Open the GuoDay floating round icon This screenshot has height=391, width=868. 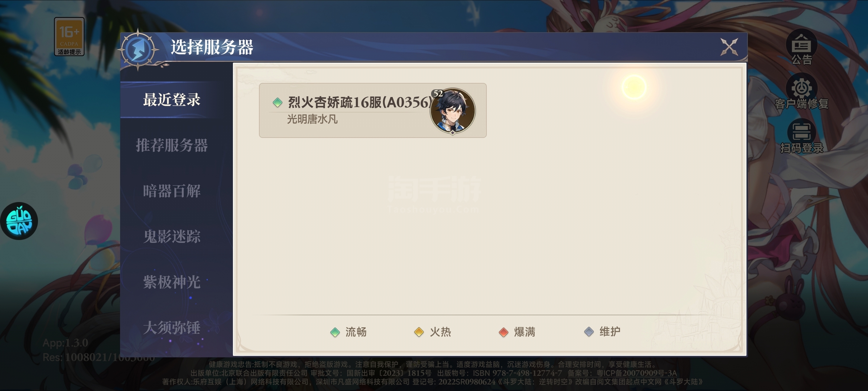(x=19, y=221)
